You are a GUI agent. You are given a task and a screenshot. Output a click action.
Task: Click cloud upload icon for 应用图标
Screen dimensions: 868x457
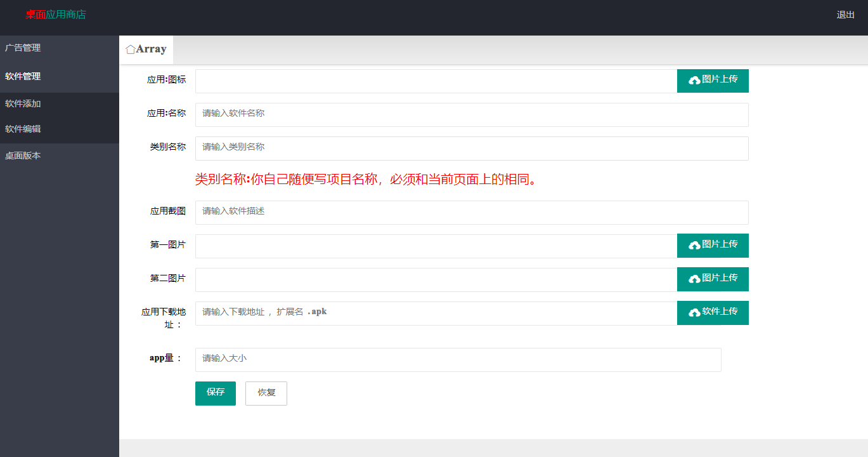pyautogui.click(x=694, y=80)
